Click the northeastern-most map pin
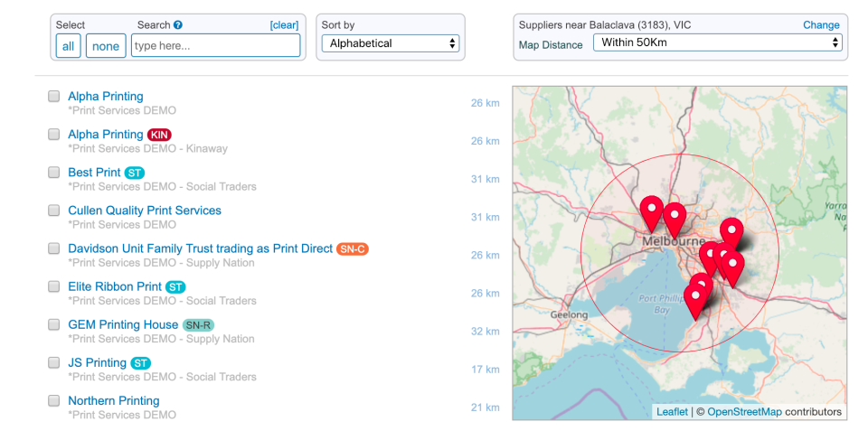Image resolution: width=868 pixels, height=431 pixels. (731, 235)
